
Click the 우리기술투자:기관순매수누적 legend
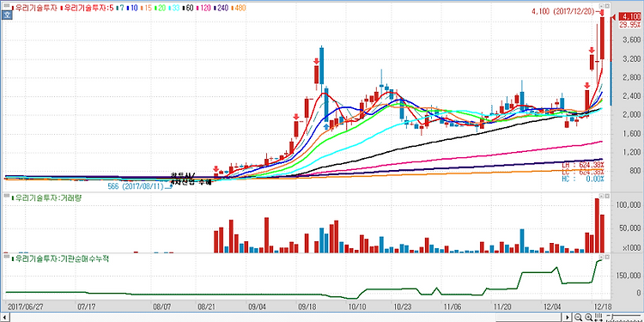point(63,258)
